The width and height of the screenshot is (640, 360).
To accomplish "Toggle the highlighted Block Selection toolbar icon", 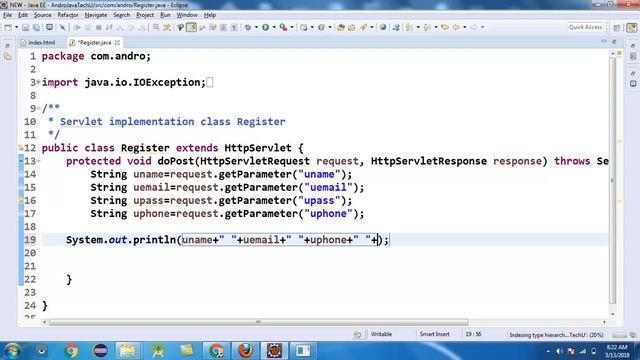I will [x=191, y=27].
